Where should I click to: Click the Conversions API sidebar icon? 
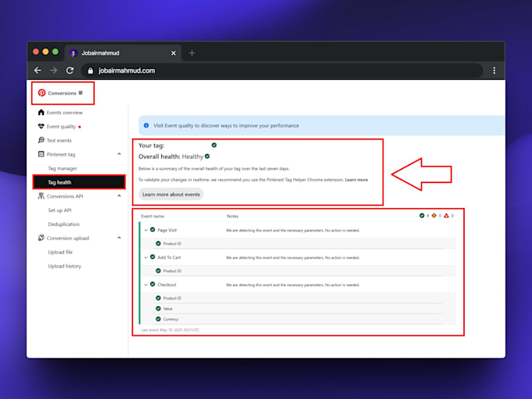tap(41, 196)
